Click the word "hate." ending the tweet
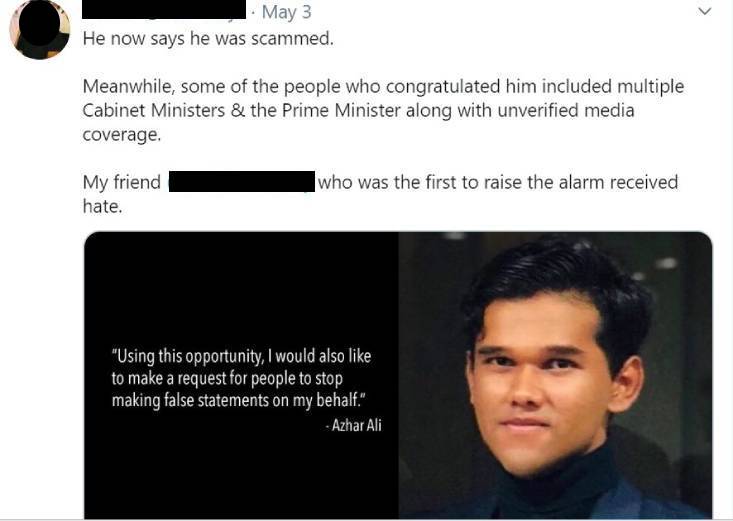Screen dimensions: 733x521 click(102, 205)
